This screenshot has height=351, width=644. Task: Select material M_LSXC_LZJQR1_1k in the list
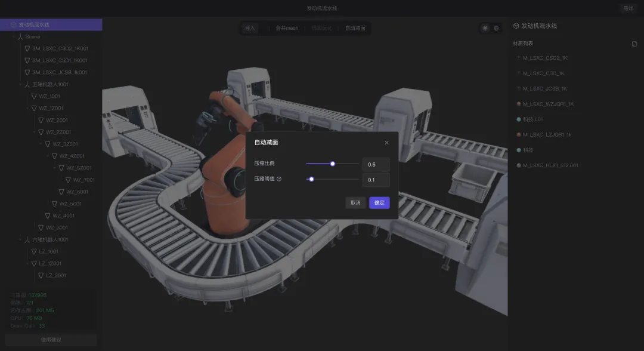coord(547,134)
